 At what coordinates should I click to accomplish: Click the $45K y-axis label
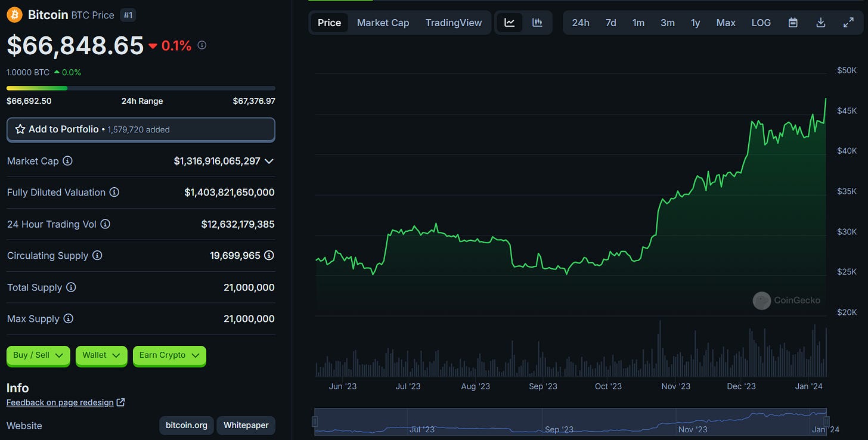pyautogui.click(x=847, y=111)
